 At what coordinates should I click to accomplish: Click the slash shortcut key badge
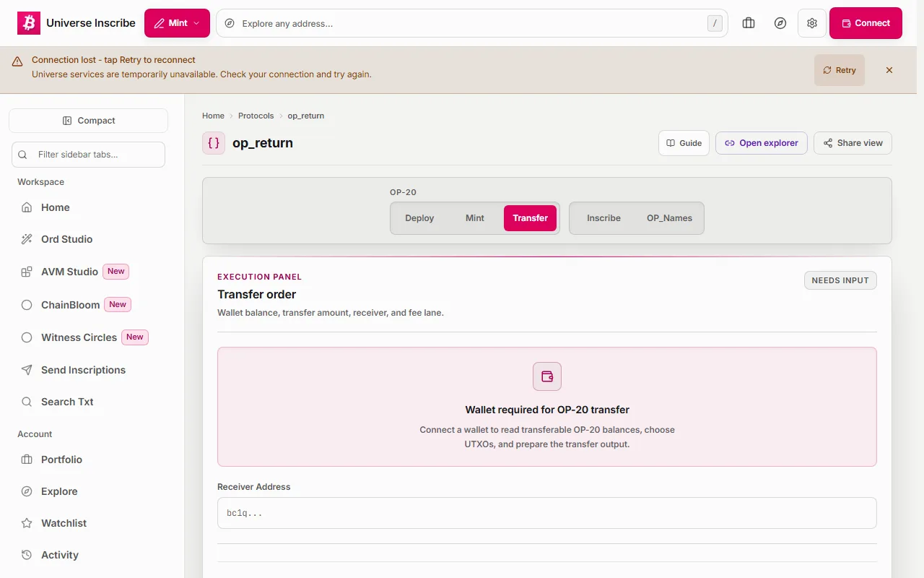(x=715, y=23)
